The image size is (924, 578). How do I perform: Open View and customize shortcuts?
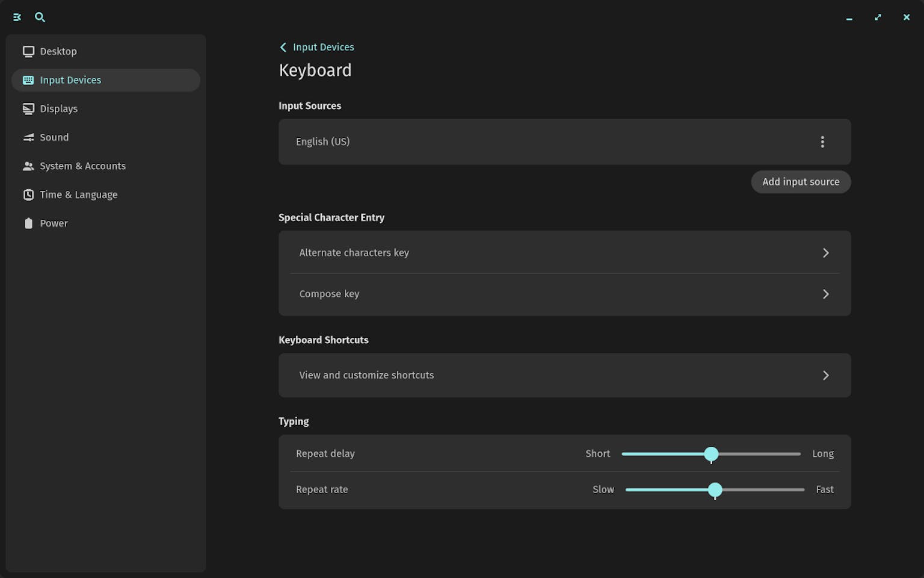564,375
